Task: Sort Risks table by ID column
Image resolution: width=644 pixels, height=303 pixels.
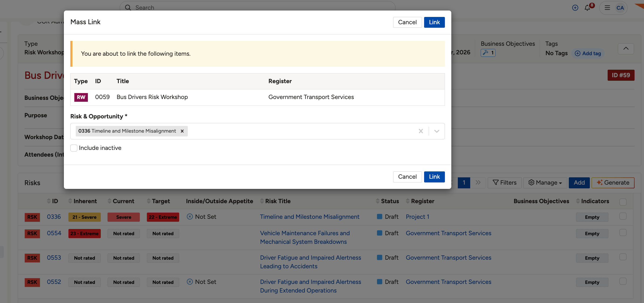Action: 53,201
